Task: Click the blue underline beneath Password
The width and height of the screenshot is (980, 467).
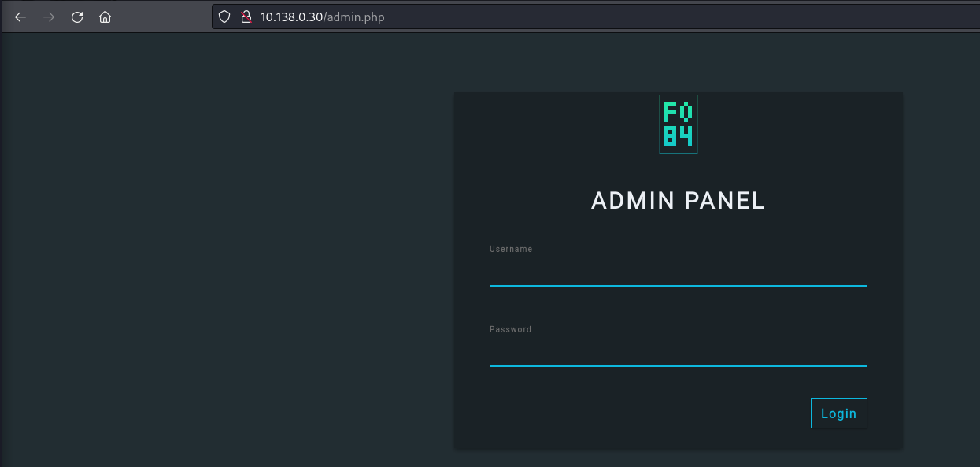Action: pos(678,365)
